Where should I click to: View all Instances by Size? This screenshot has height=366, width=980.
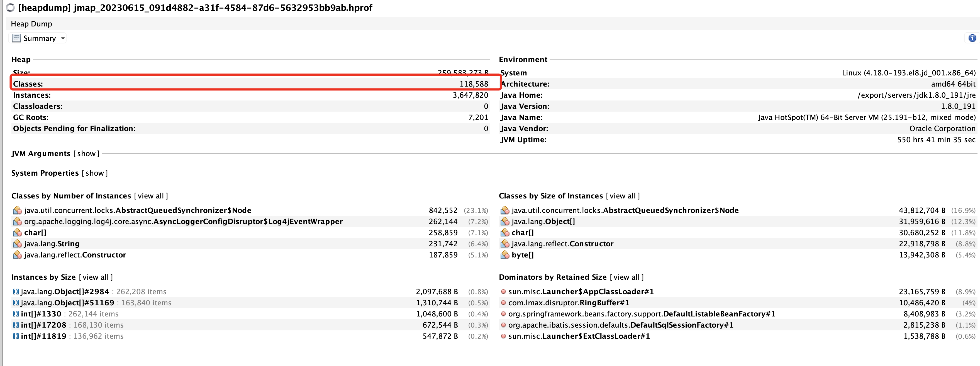click(x=96, y=277)
